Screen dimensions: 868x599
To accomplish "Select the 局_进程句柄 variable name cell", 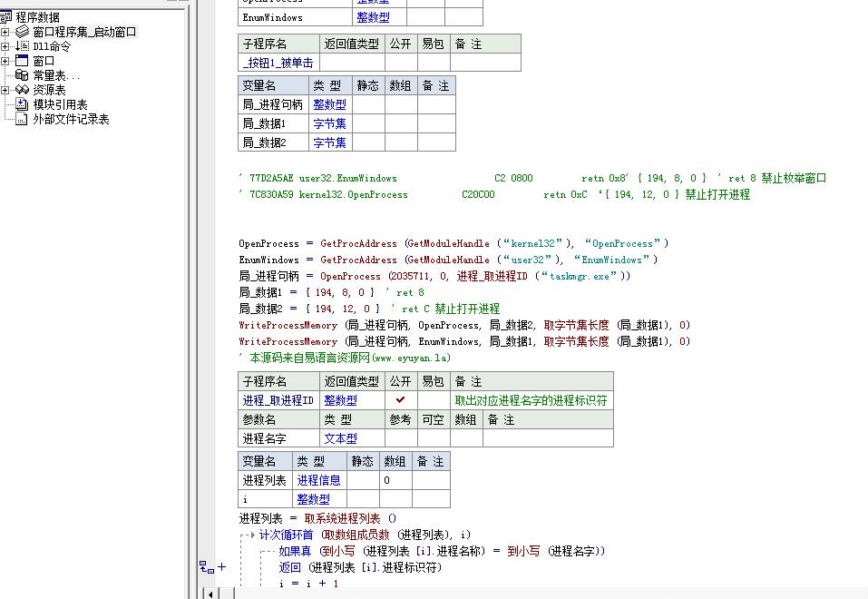I will click(273, 104).
